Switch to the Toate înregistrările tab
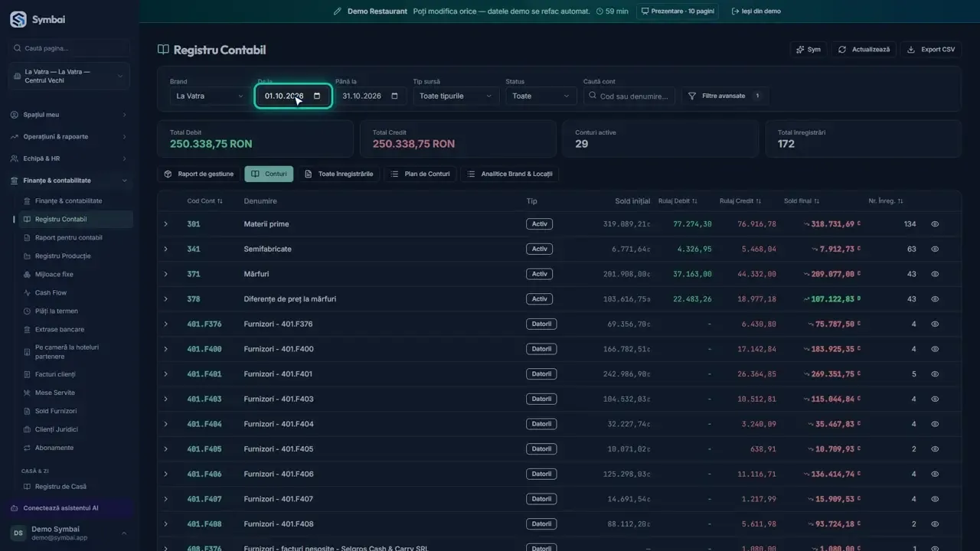 click(338, 174)
